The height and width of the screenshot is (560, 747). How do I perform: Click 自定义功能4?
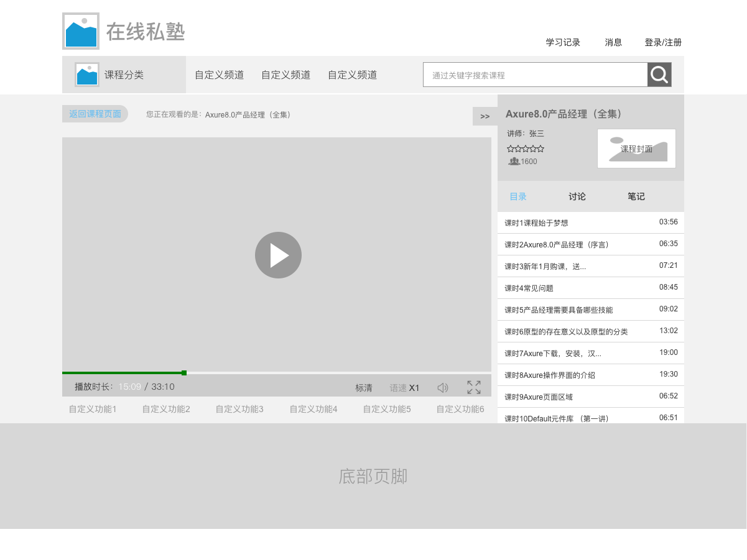313,409
